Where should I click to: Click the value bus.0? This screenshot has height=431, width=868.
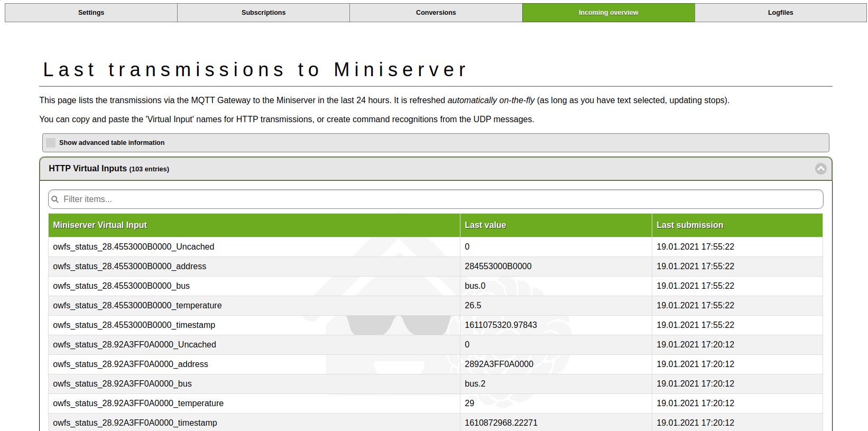coord(475,286)
